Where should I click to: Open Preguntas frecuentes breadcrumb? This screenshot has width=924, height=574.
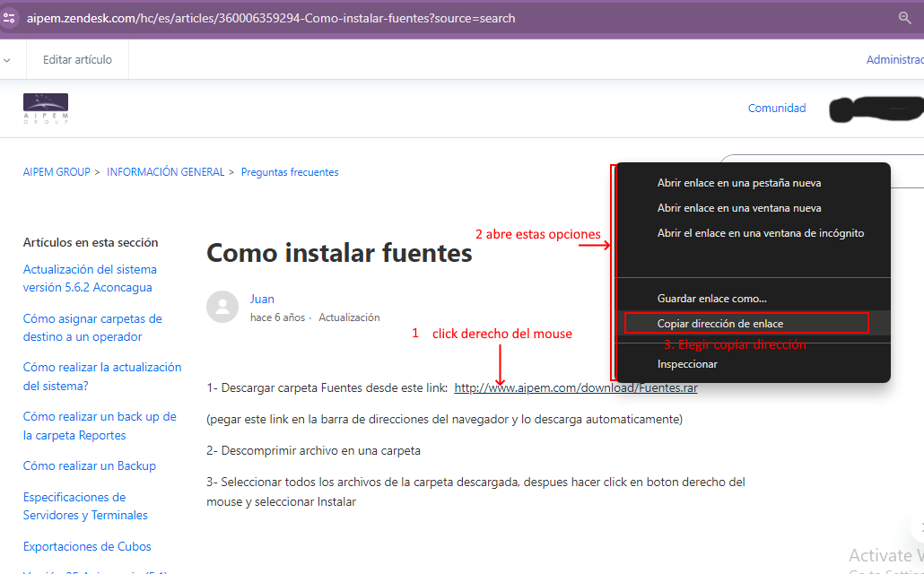[290, 172]
